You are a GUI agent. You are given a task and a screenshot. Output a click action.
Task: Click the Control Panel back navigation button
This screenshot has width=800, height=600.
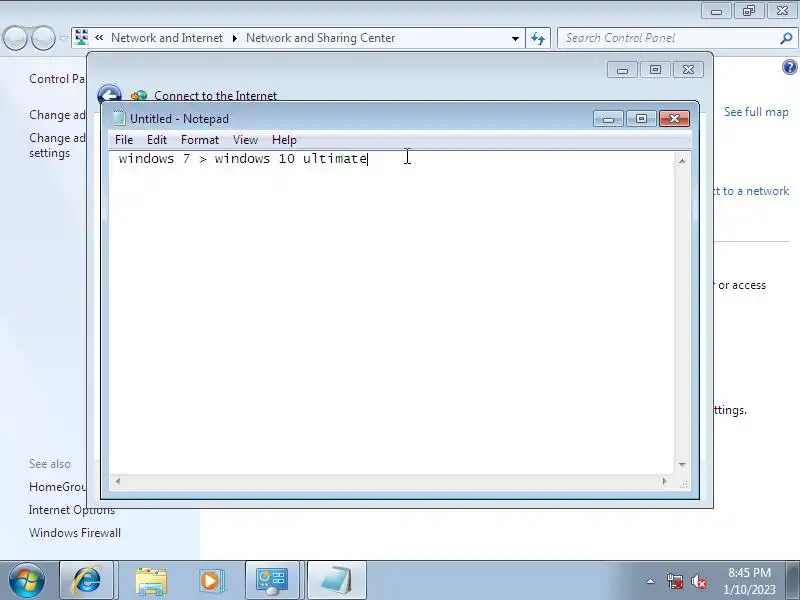(15, 38)
